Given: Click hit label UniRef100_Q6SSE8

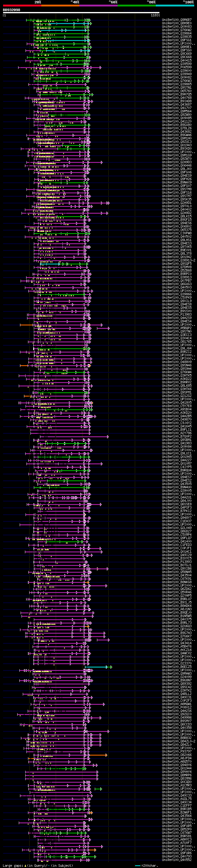Looking at the screenshot, I should [x=177, y=504].
